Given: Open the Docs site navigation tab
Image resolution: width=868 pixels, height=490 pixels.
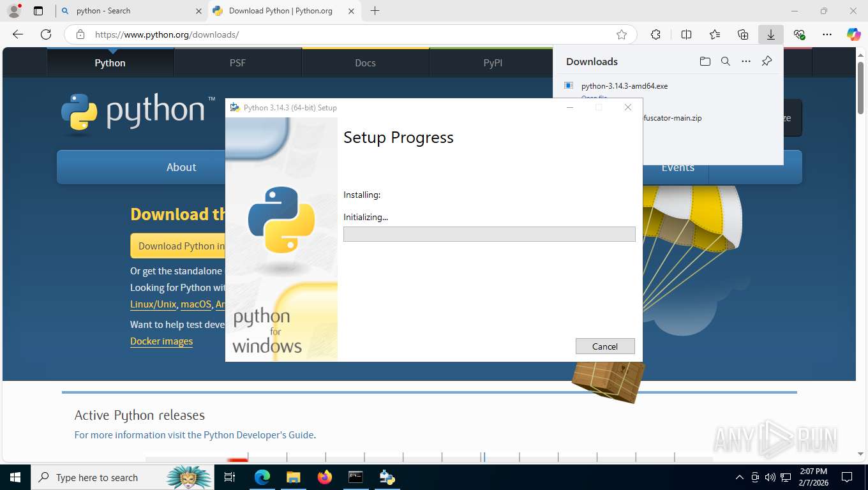Looking at the screenshot, I should tap(365, 63).
